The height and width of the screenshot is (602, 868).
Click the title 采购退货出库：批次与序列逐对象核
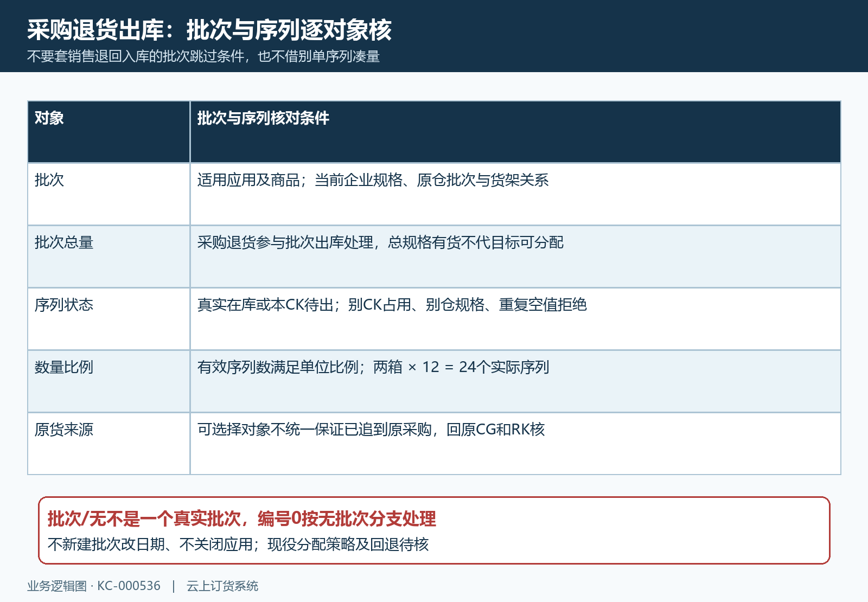(209, 30)
